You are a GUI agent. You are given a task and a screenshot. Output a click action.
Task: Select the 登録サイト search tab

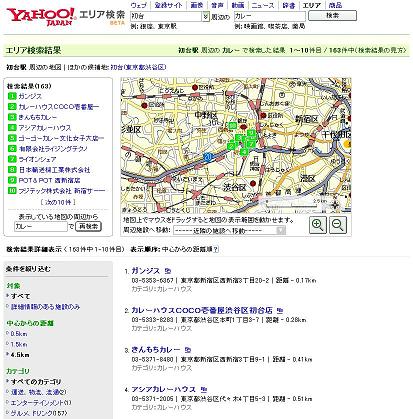point(169,5)
